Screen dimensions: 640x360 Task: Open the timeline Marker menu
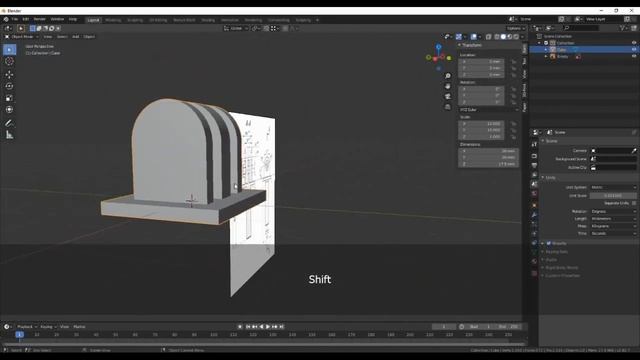click(79, 327)
